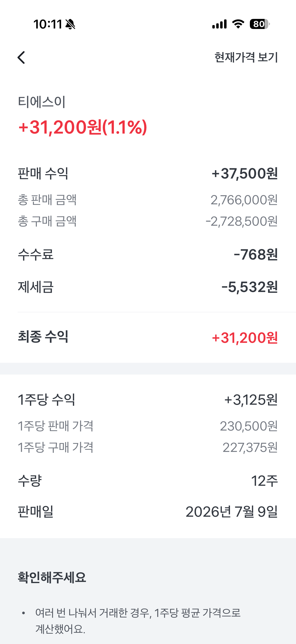Tap the battery indicator icon
296x644 pixels.
tap(260, 24)
